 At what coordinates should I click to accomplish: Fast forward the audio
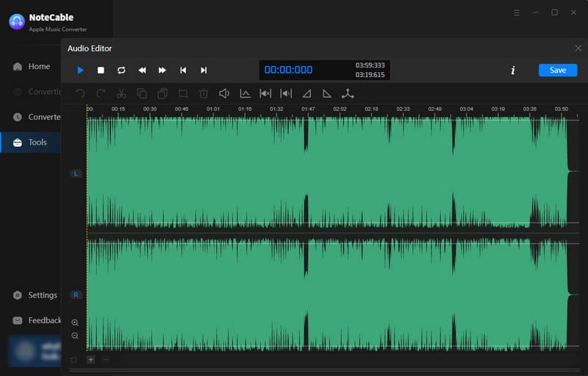click(162, 70)
